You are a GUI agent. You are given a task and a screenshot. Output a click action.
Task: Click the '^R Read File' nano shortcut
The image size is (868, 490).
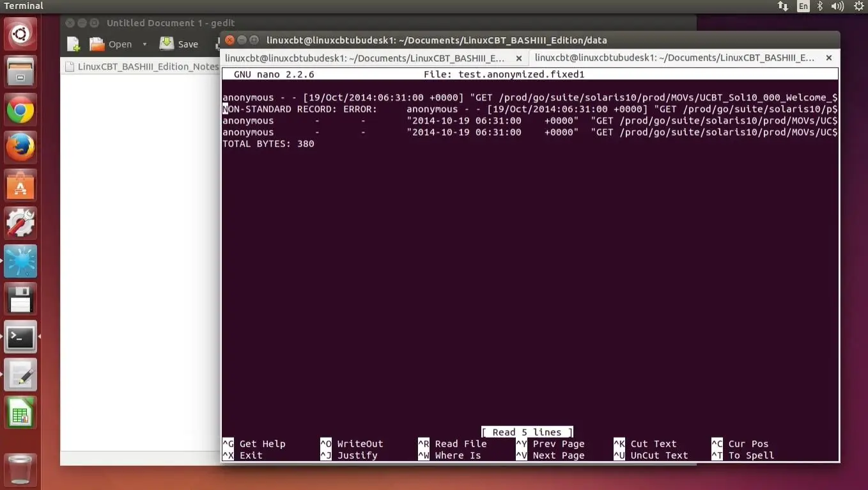click(x=453, y=444)
